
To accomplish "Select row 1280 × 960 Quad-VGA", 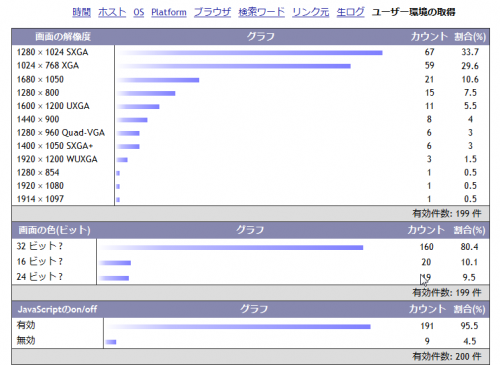I will 250,133.
